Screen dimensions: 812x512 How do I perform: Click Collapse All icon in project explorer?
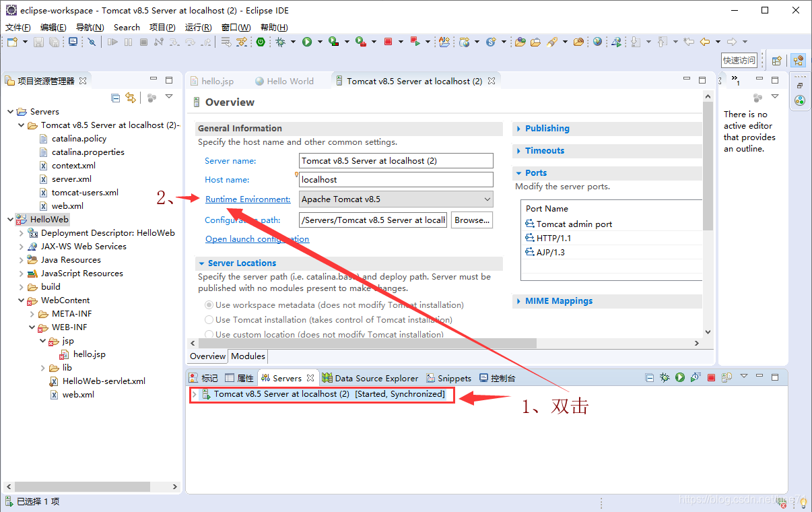[116, 98]
